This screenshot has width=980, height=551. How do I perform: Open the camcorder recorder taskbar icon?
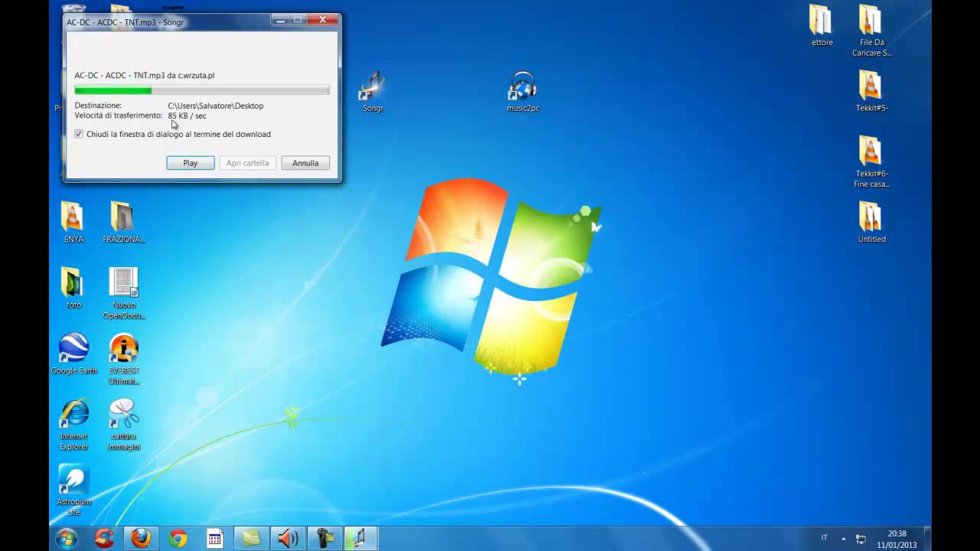[325, 539]
